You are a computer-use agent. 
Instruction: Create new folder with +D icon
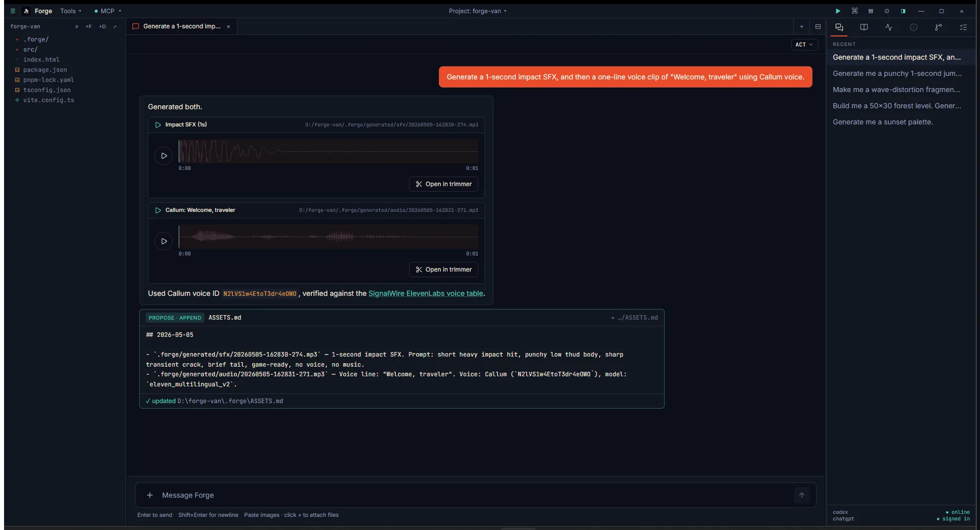(x=102, y=27)
